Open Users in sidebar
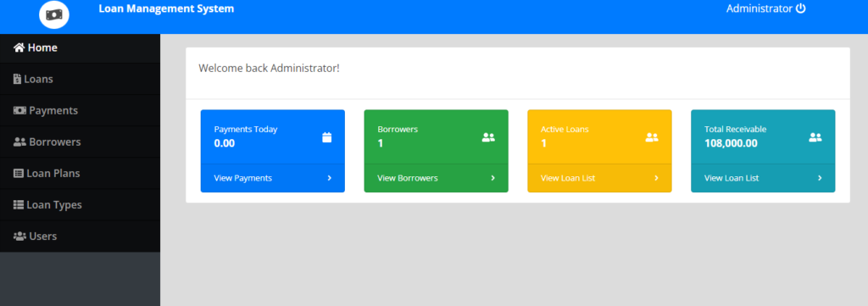Screen dimensions: 868x306 (x=80, y=236)
